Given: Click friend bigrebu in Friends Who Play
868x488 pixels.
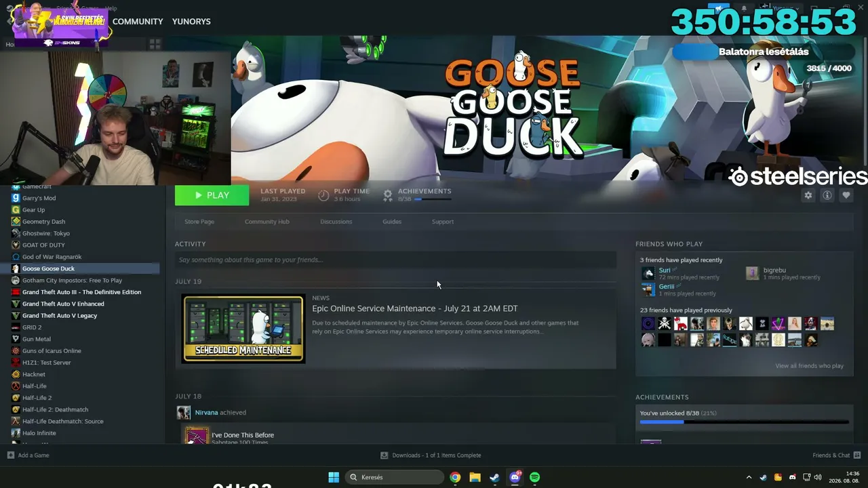Looking at the screenshot, I should [774, 270].
